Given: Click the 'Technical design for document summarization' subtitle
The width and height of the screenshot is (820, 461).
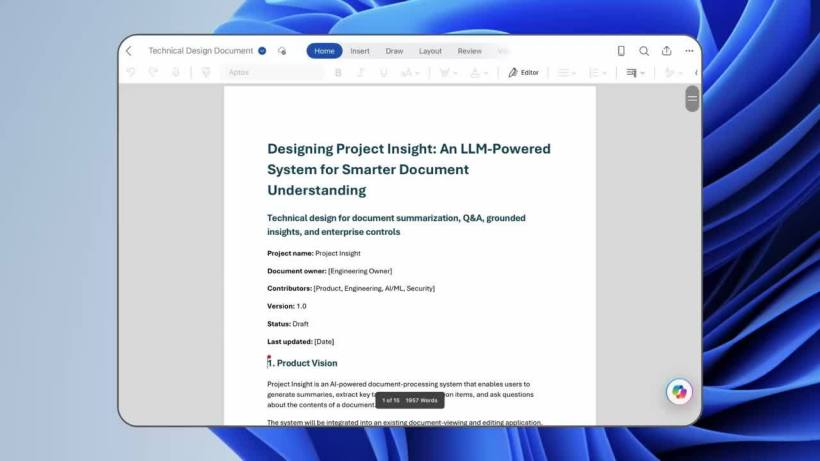Looking at the screenshot, I should click(x=396, y=225).
